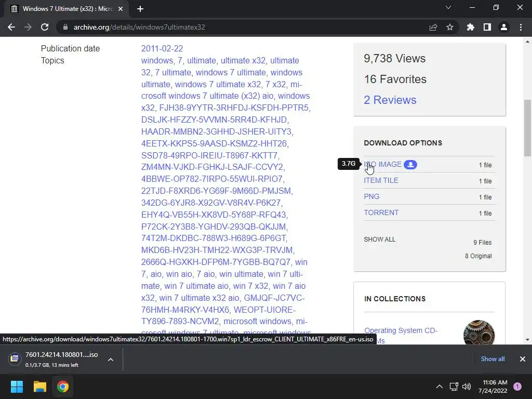532x399 pixels.
Task: Open the clock showing 11:06 AM
Action: tap(493, 387)
